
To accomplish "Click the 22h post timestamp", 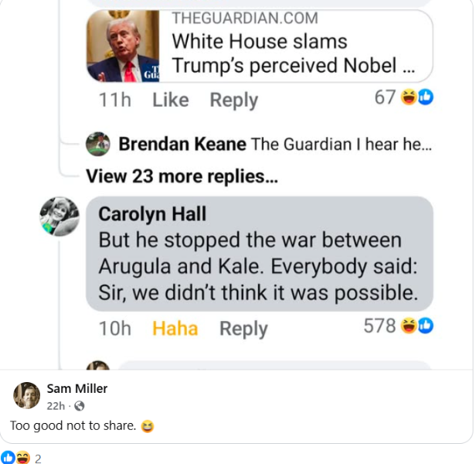I will 56,406.
